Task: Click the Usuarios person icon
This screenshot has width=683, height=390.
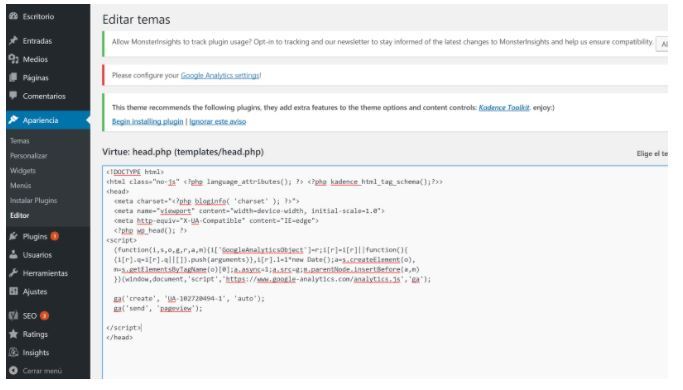Action: pos(13,254)
